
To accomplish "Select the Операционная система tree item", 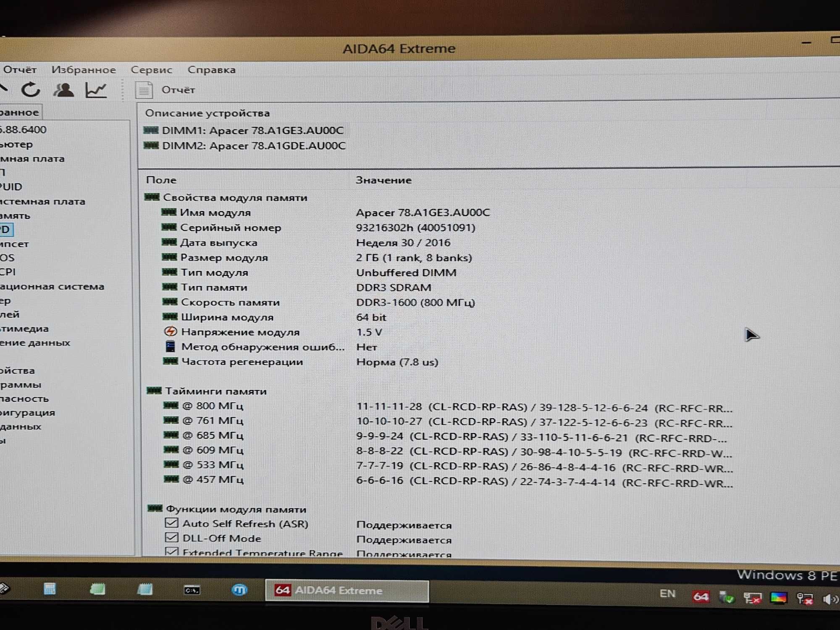I will tap(52, 286).
